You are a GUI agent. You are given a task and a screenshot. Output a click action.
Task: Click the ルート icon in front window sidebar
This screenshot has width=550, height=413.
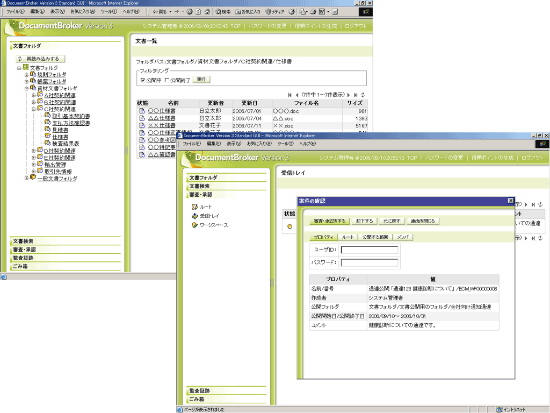coord(195,207)
